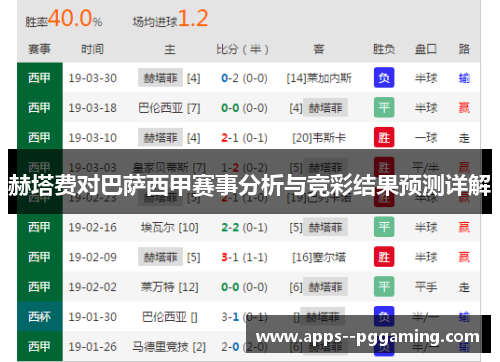Click the 负 badge in the 19-03-30 row
This screenshot has height=362, width=500.
click(384, 78)
